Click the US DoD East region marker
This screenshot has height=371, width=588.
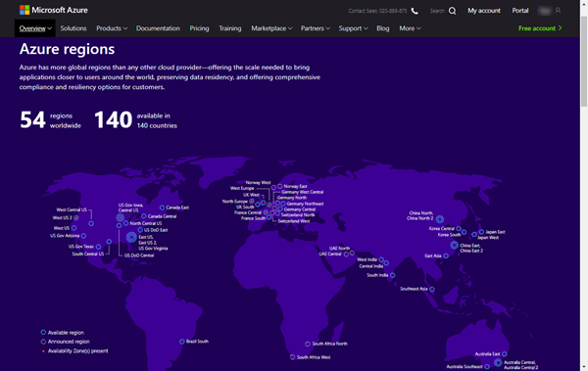140,230
